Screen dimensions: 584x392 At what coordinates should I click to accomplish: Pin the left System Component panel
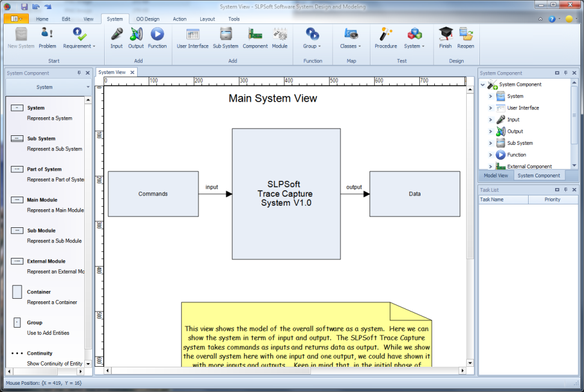(x=79, y=73)
